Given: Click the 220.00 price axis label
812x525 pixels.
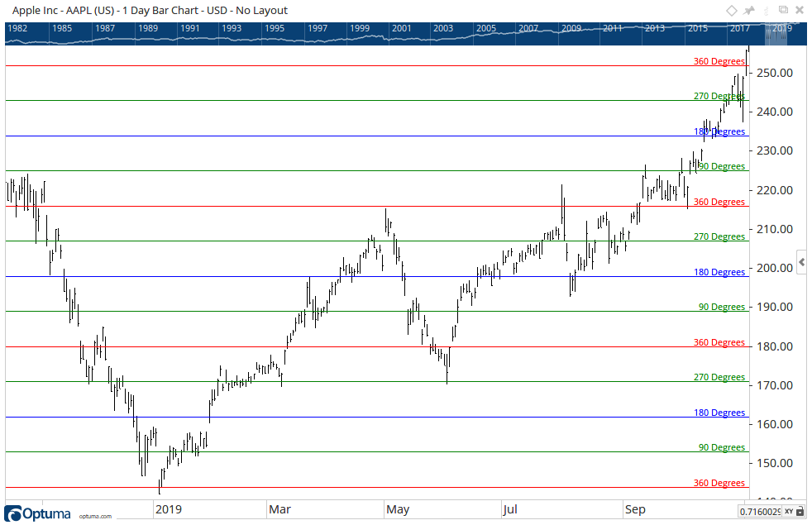Looking at the screenshot, I should click(x=775, y=190).
